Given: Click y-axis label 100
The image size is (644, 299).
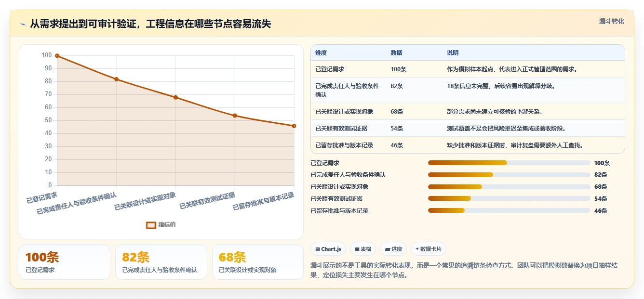Looking at the screenshot, I should click(x=47, y=55).
